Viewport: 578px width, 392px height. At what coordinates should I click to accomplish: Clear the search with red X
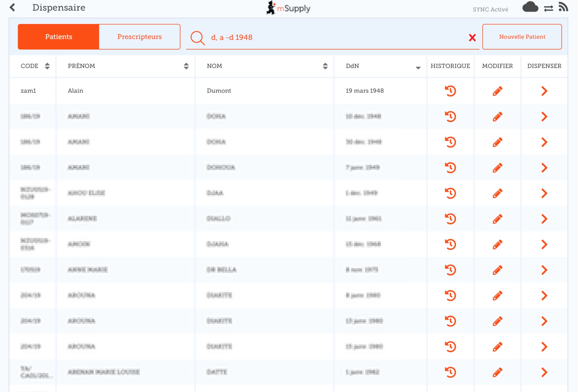point(472,38)
